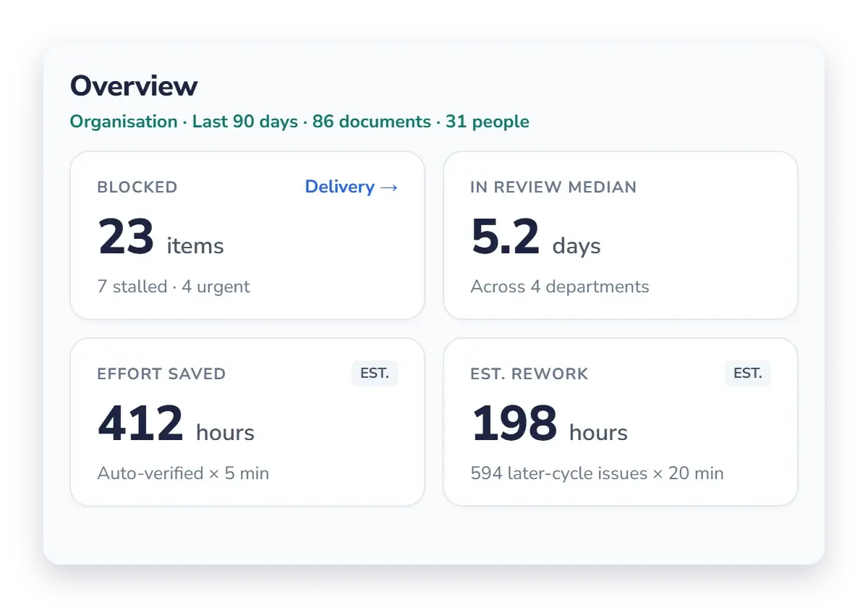
Task: Click the EST. REWORK label
Action: pyautogui.click(x=529, y=373)
